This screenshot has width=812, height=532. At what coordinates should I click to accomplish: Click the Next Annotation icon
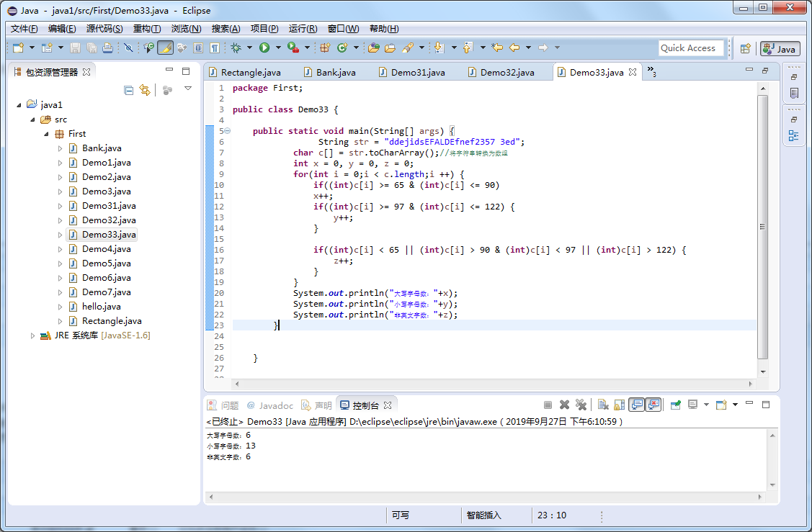440,48
